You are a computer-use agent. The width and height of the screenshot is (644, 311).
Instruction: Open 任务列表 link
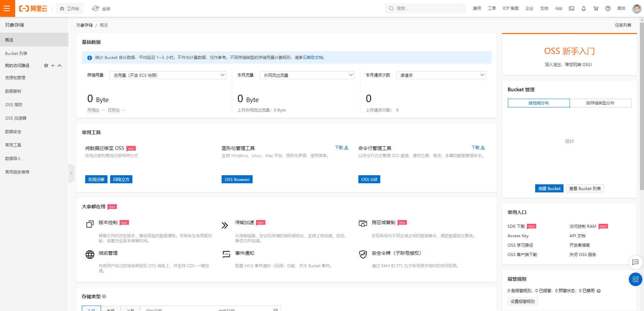click(623, 25)
